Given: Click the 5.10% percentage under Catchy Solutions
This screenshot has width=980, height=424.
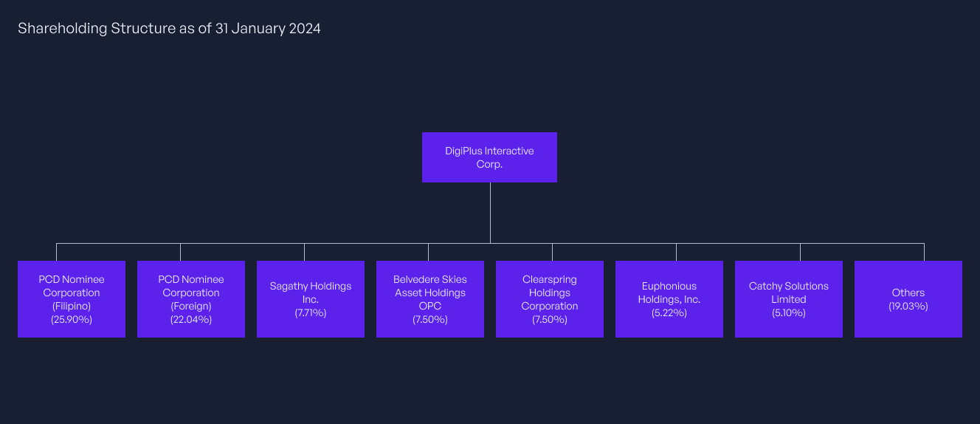Looking at the screenshot, I should pos(789,313).
